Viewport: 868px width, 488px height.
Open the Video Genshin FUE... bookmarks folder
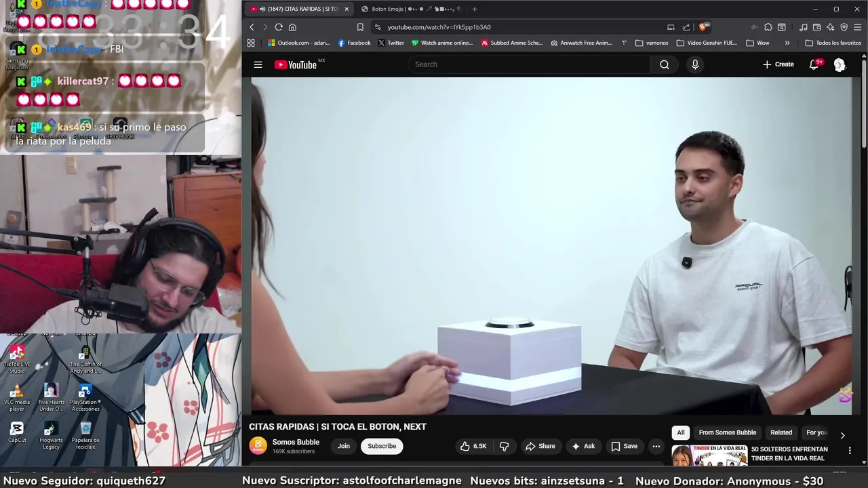pyautogui.click(x=706, y=43)
